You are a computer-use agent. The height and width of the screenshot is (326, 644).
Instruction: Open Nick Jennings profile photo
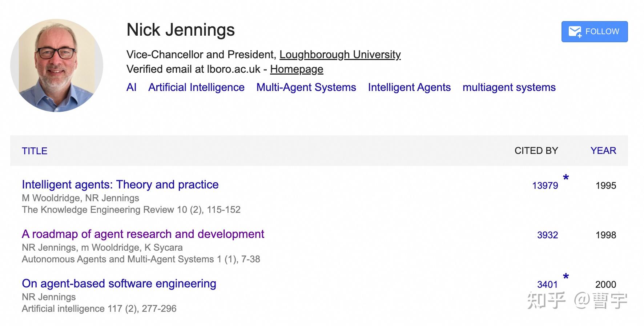[x=57, y=65]
